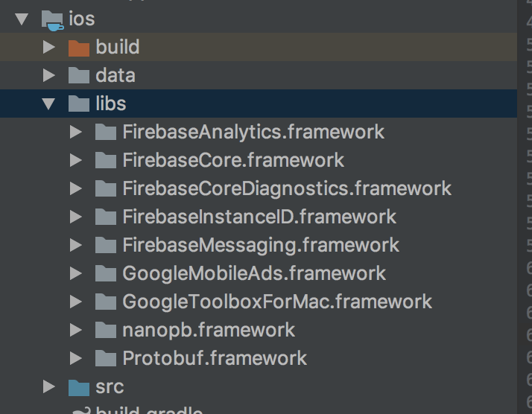Image resolution: width=532 pixels, height=414 pixels.
Task: Select FirebaseInstanceID.framework item
Action: coord(259,217)
